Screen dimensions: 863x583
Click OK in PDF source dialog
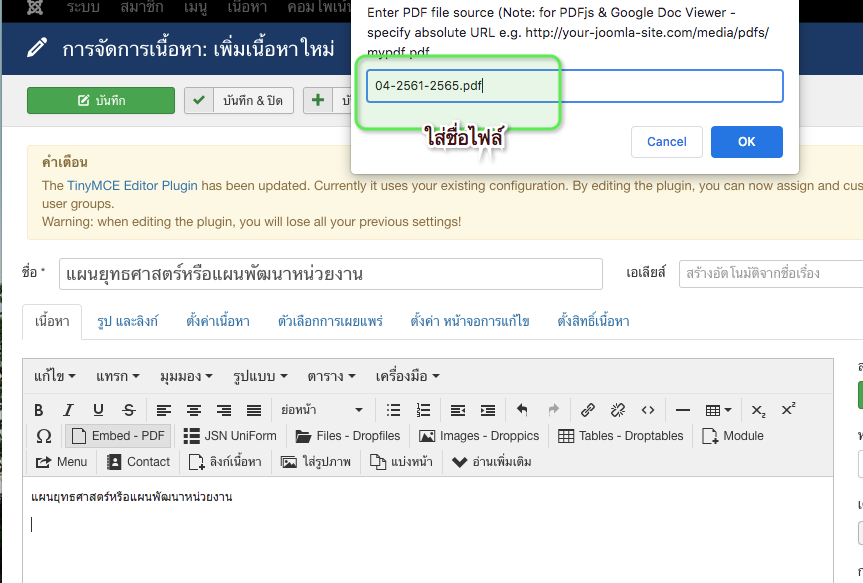[x=746, y=142]
